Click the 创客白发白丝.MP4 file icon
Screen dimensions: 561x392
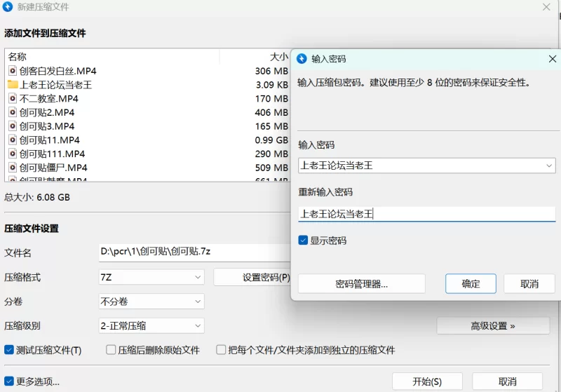(x=13, y=71)
